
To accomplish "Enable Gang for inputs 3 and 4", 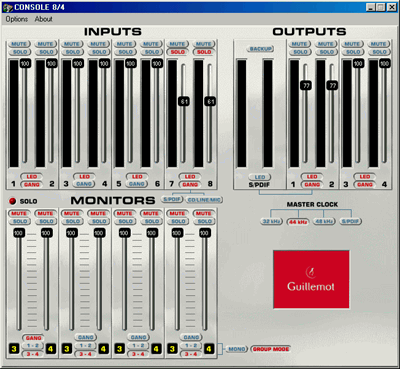I will click(x=84, y=184).
